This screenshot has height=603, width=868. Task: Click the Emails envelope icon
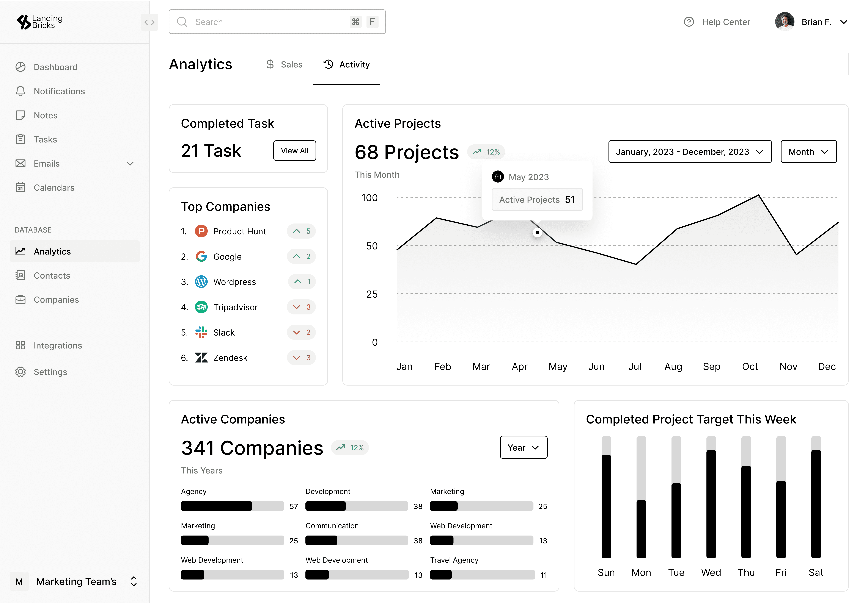[20, 164]
